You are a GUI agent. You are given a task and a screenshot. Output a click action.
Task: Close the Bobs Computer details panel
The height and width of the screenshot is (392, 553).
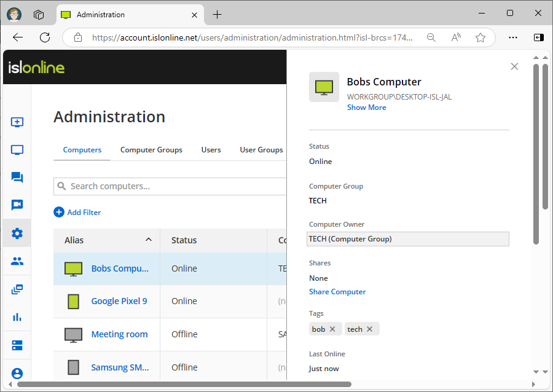(x=515, y=66)
